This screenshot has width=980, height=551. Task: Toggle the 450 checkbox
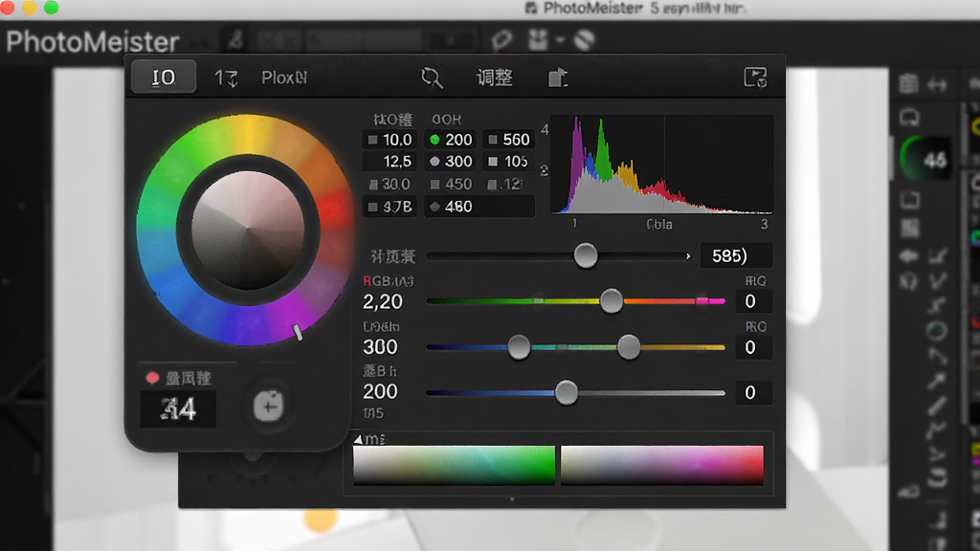pyautogui.click(x=435, y=185)
